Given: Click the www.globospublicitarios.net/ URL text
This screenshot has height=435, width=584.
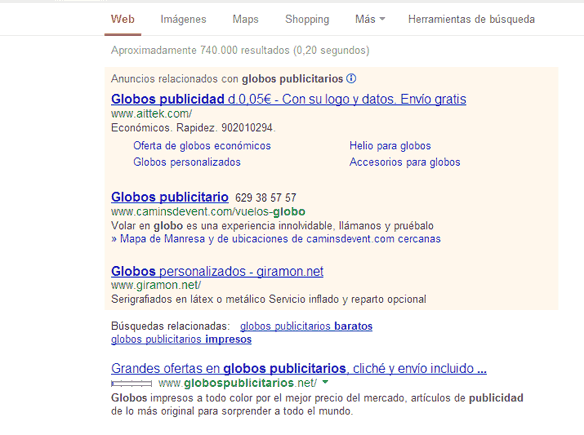Looking at the screenshot, I should click(x=238, y=383).
